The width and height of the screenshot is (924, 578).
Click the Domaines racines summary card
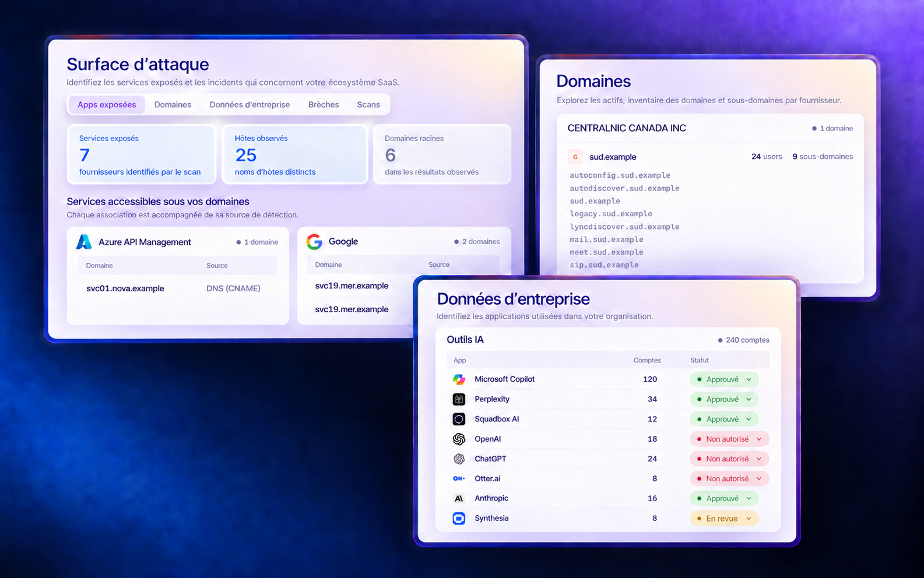(442, 154)
